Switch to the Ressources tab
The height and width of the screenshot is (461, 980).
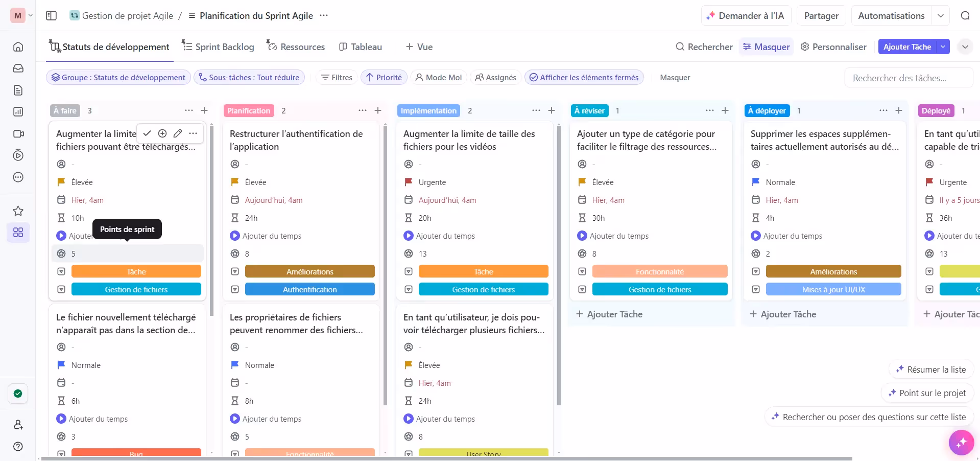coord(296,47)
